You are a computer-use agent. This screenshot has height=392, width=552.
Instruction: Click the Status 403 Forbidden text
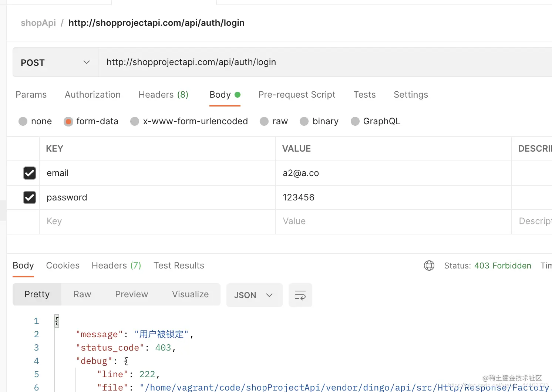point(488,266)
